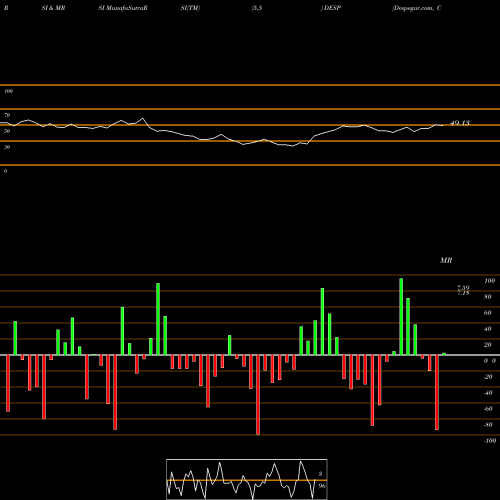
Task: Click the 30 level label on RSI axis
Action: (x=7, y=147)
